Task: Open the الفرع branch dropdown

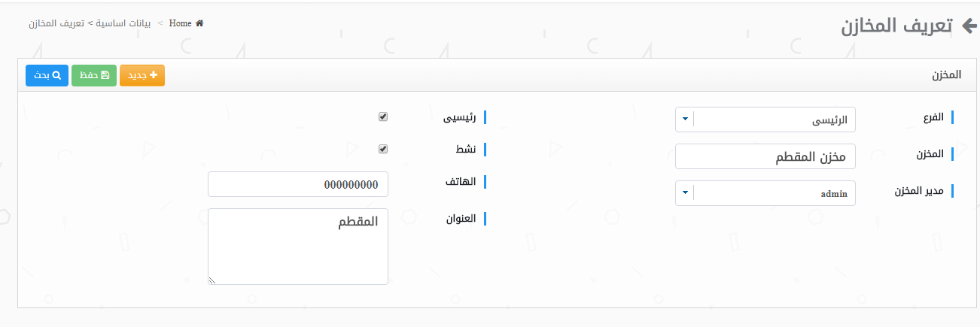Action: [685, 120]
